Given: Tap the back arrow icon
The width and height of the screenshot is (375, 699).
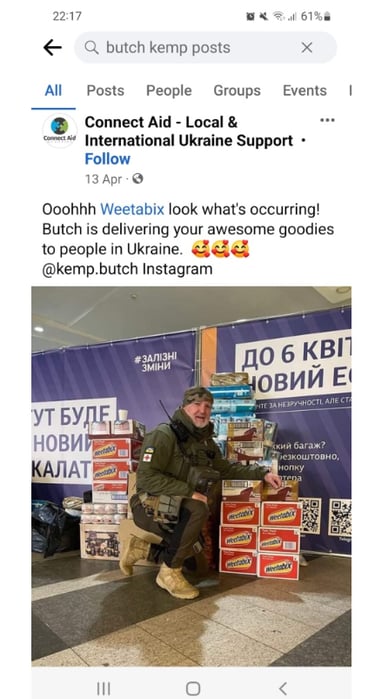Looking at the screenshot, I should [52, 47].
